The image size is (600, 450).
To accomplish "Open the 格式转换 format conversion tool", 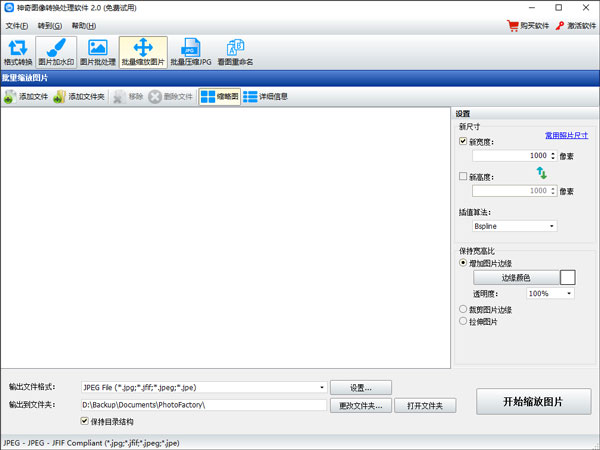I will point(18,52).
